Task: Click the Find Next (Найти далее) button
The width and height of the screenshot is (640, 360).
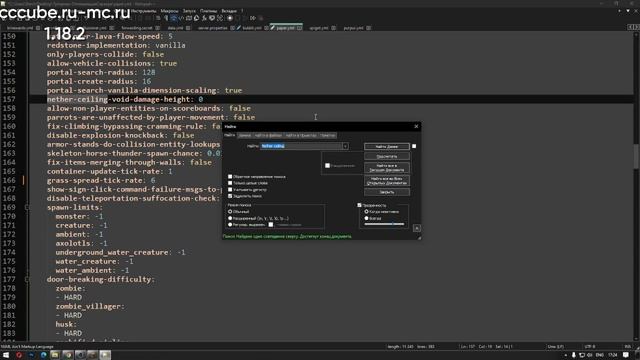Action: coord(387,146)
